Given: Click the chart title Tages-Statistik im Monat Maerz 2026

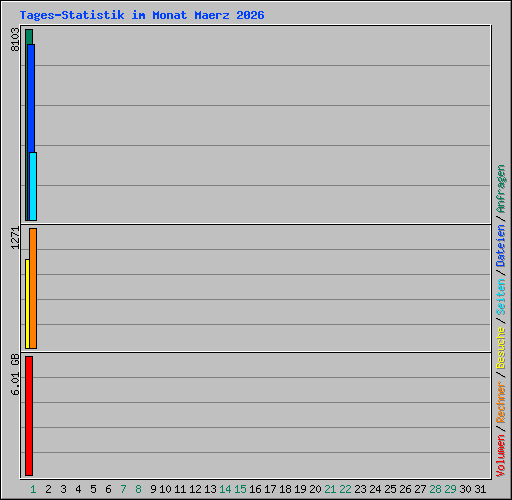Looking at the screenshot, I should click(x=142, y=15).
